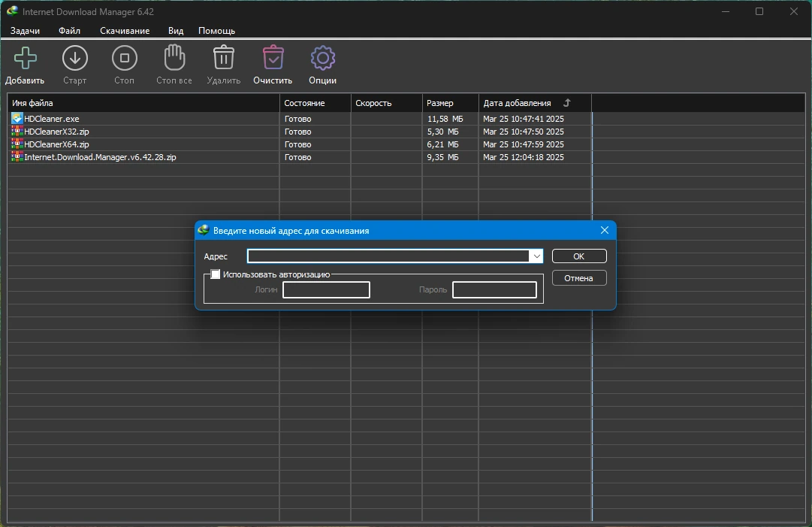Sort by Состояние column header
Screen dimensions: 812x527
point(315,102)
